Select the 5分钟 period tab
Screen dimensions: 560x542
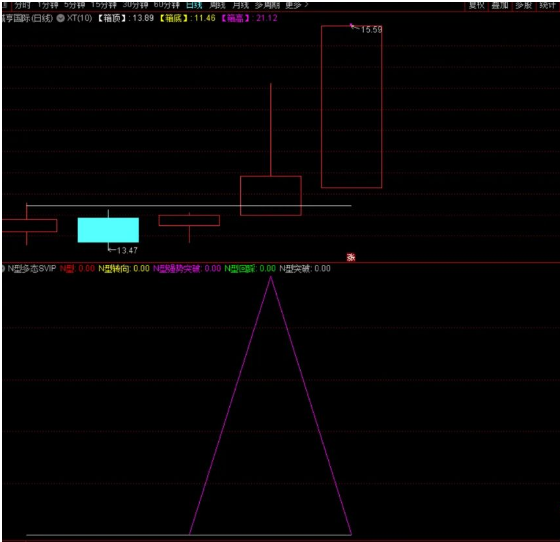75,5
